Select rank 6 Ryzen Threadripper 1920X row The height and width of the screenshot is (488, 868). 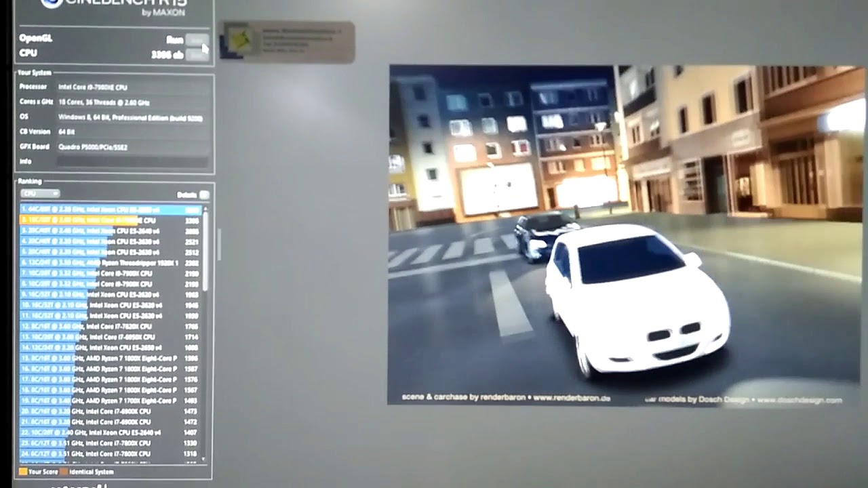(111, 263)
